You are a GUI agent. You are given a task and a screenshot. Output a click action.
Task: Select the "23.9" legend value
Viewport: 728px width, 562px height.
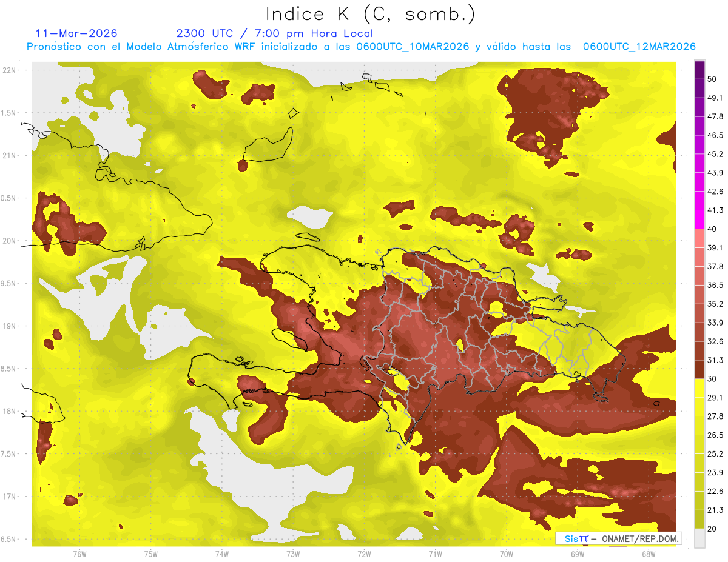(715, 473)
